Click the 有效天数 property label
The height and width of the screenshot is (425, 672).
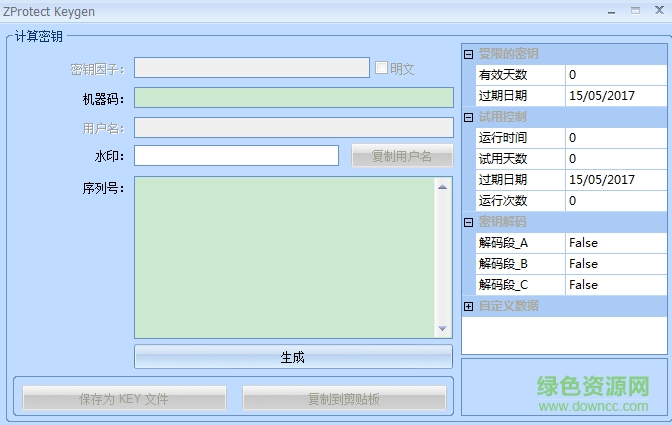(503, 75)
